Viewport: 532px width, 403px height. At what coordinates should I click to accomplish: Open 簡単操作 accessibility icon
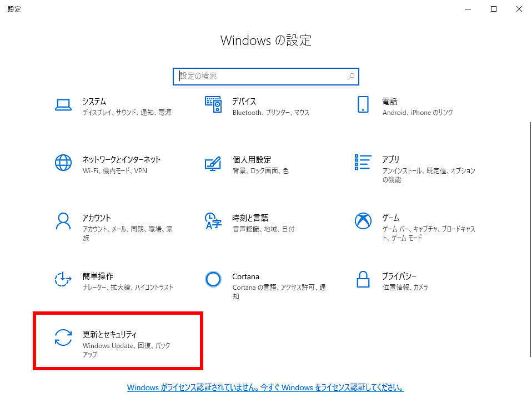click(63, 279)
